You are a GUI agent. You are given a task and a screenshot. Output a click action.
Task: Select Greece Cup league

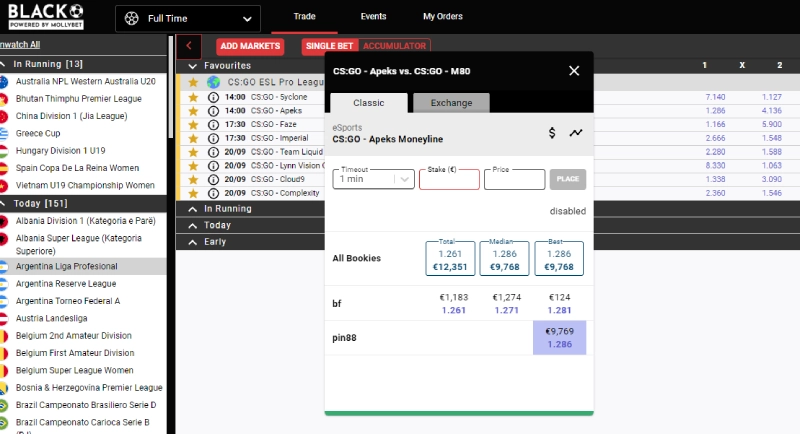[x=38, y=133]
